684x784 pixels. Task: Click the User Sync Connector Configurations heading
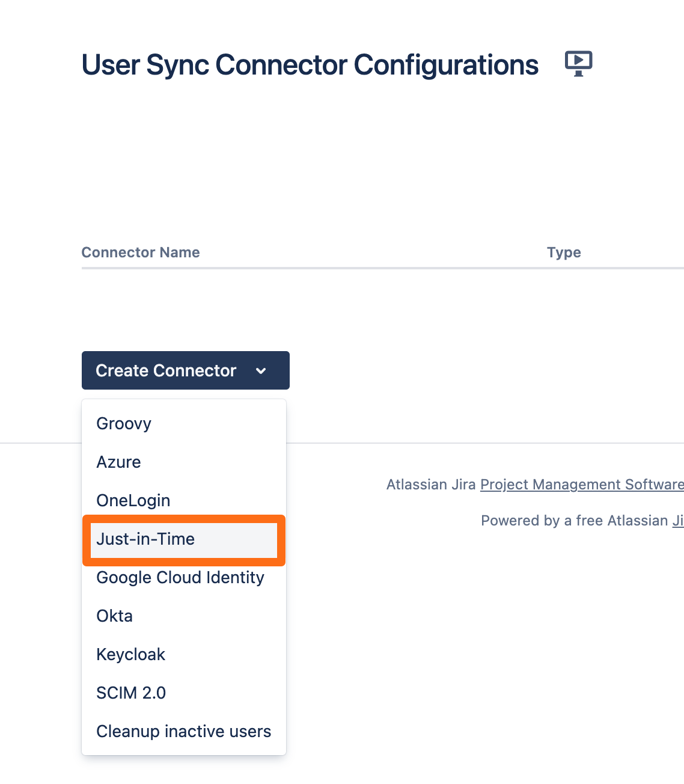click(310, 65)
